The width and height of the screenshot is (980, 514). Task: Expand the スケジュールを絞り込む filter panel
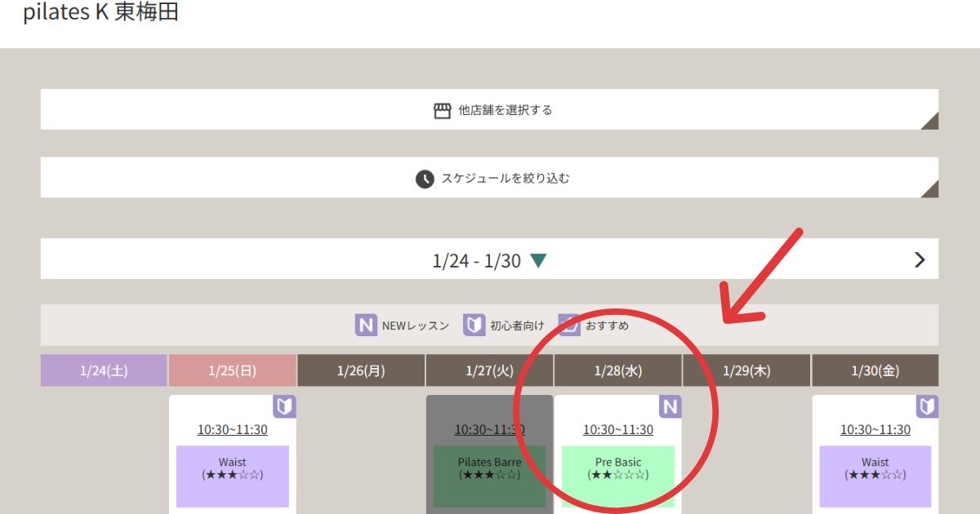tap(490, 179)
